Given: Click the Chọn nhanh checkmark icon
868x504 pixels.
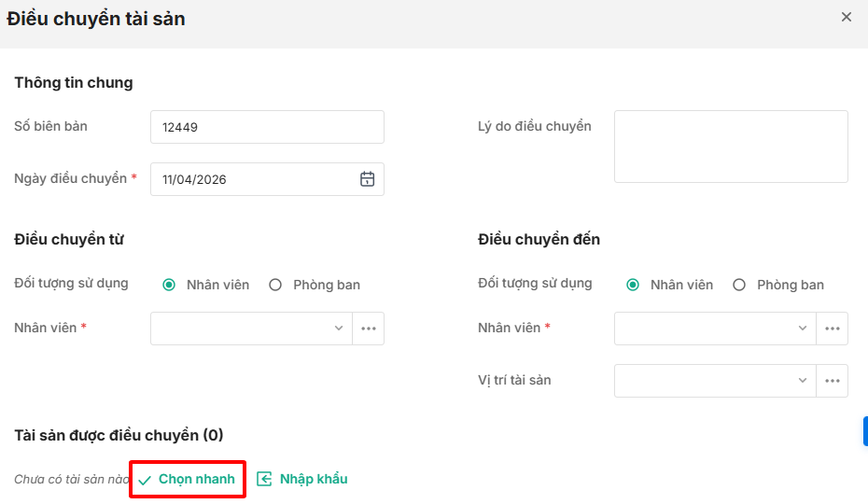Looking at the screenshot, I should coord(145,480).
